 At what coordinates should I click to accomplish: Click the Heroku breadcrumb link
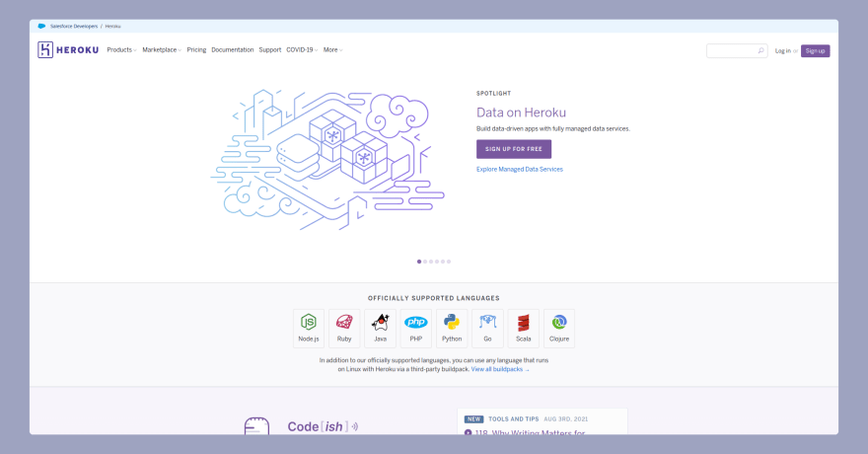pos(112,26)
